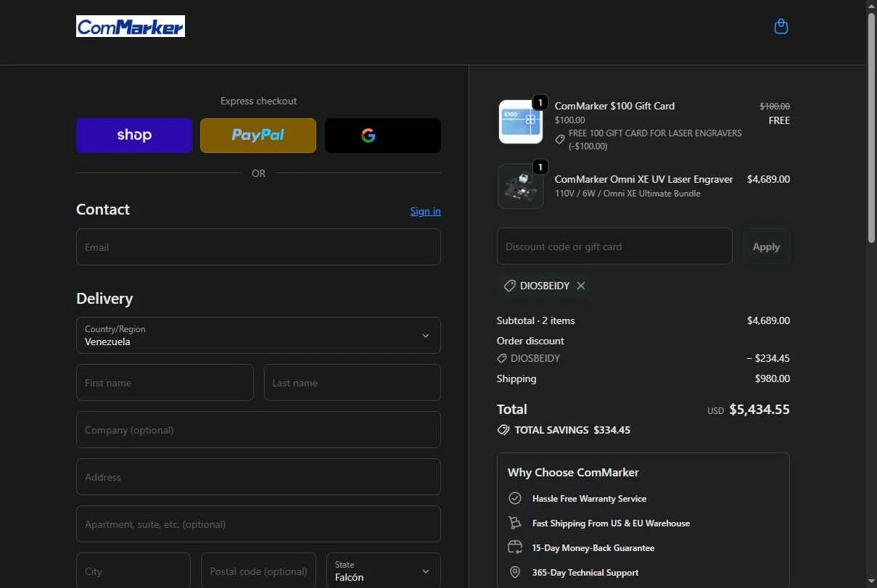Image resolution: width=877 pixels, height=588 pixels.
Task: Click the FREE price label for gift card
Action: pyautogui.click(x=779, y=120)
